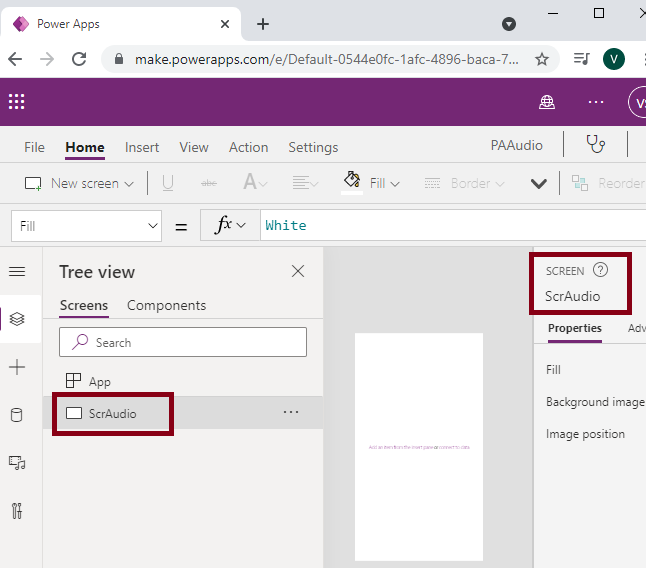Click the formula bar containing White
The image size is (651, 568).
453,225
